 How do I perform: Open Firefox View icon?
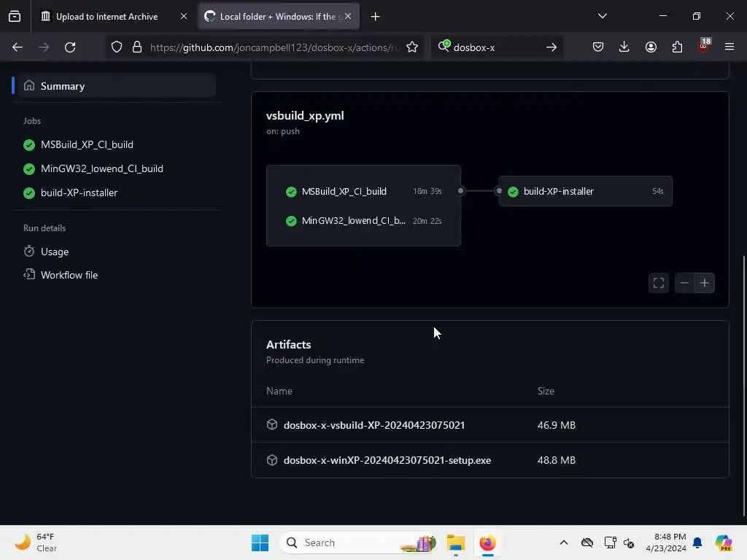point(15,17)
